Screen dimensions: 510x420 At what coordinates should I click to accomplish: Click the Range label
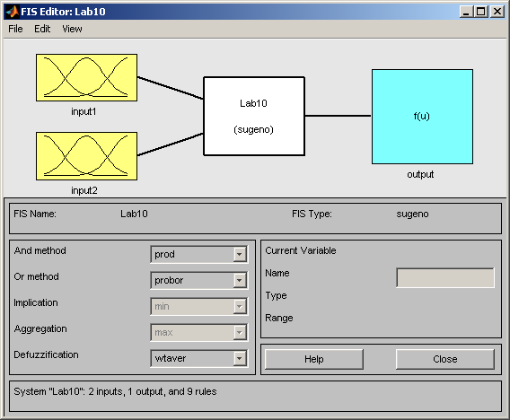pyautogui.click(x=279, y=318)
